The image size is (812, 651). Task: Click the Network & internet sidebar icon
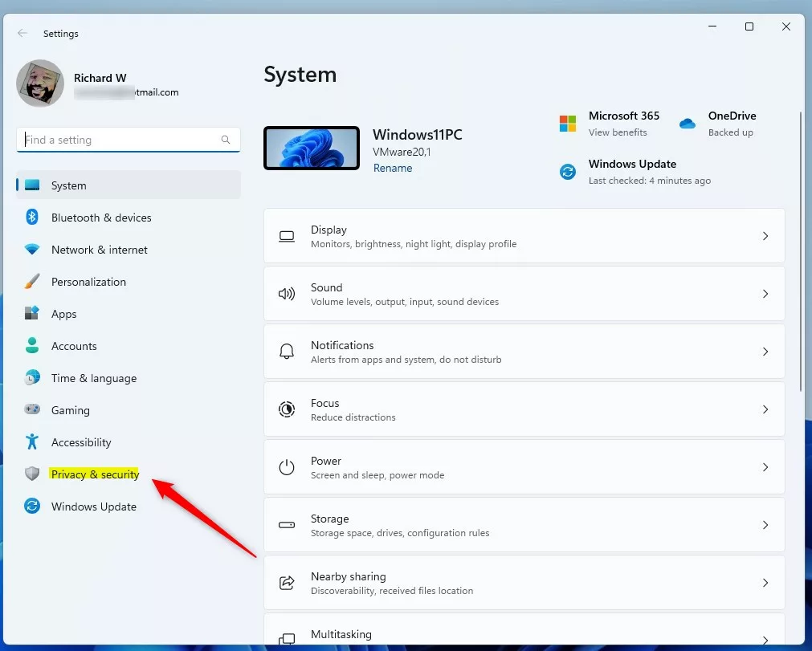click(x=31, y=250)
